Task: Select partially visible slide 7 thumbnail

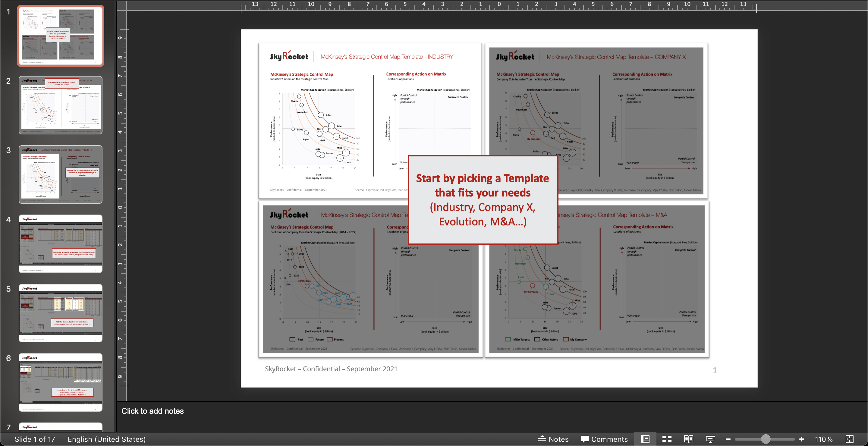Action: coord(61,427)
